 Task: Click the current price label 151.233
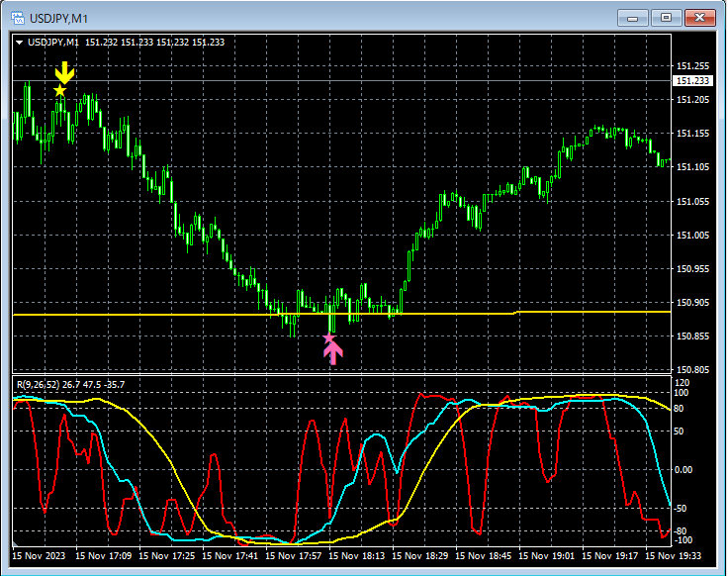692,81
